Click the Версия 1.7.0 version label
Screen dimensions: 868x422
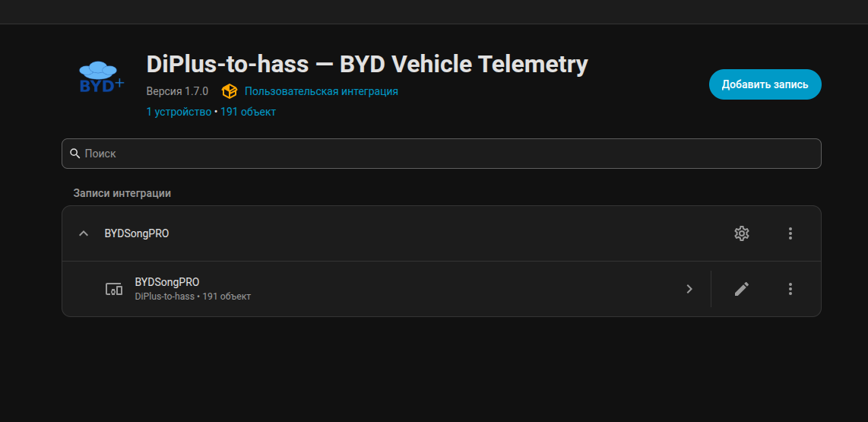(x=177, y=91)
